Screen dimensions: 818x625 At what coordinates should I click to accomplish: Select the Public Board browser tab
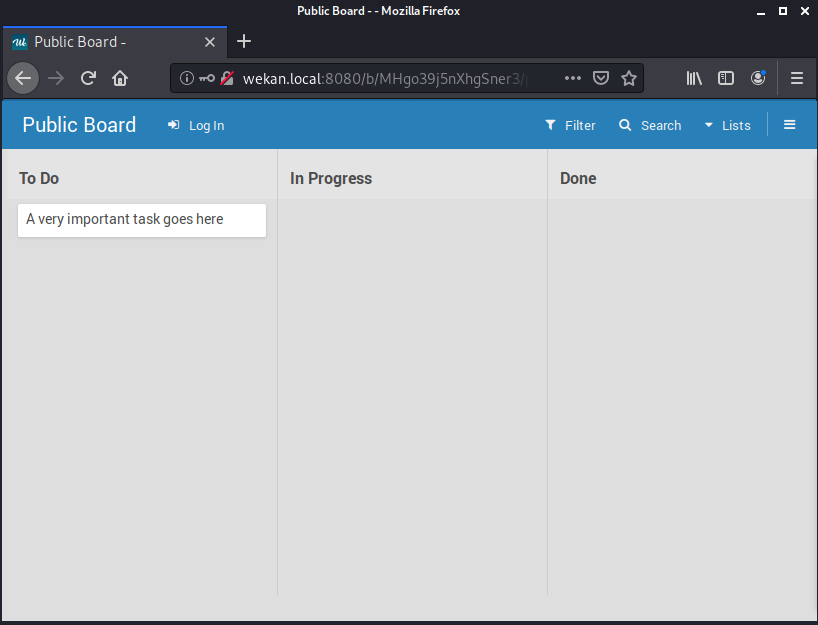(x=100, y=42)
